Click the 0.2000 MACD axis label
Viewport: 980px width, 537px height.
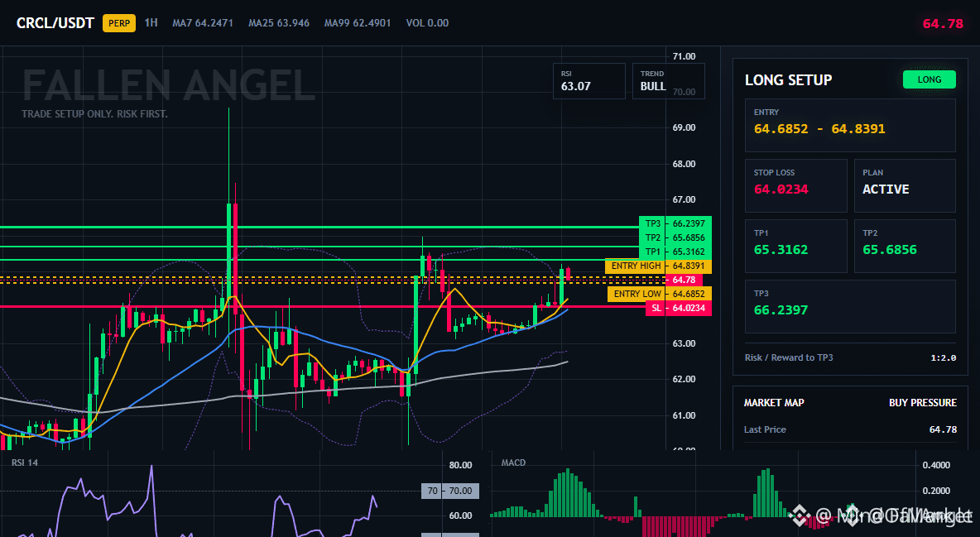936,491
